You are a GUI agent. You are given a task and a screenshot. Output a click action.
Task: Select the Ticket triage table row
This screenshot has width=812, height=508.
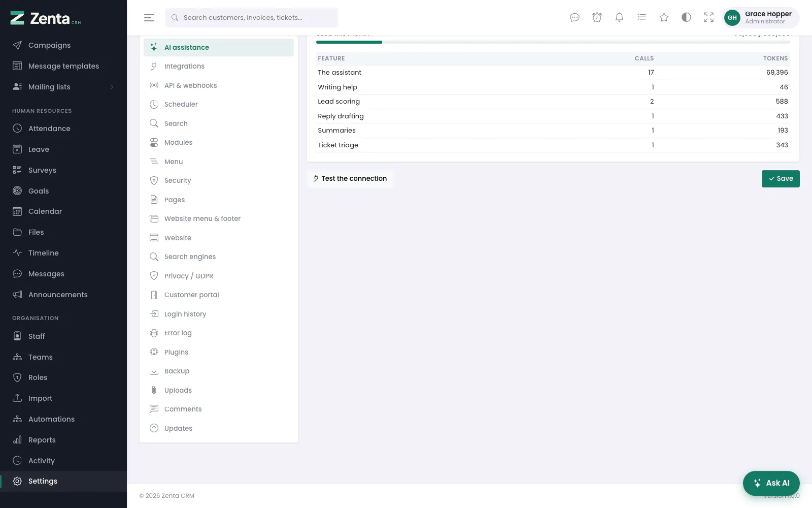[553, 145]
